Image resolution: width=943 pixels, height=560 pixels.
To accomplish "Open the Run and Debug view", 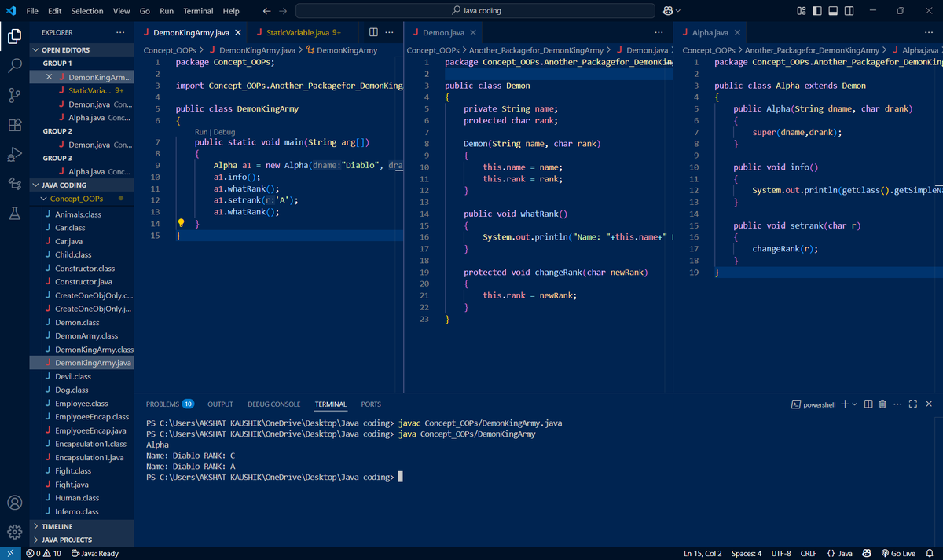I will pyautogui.click(x=14, y=154).
